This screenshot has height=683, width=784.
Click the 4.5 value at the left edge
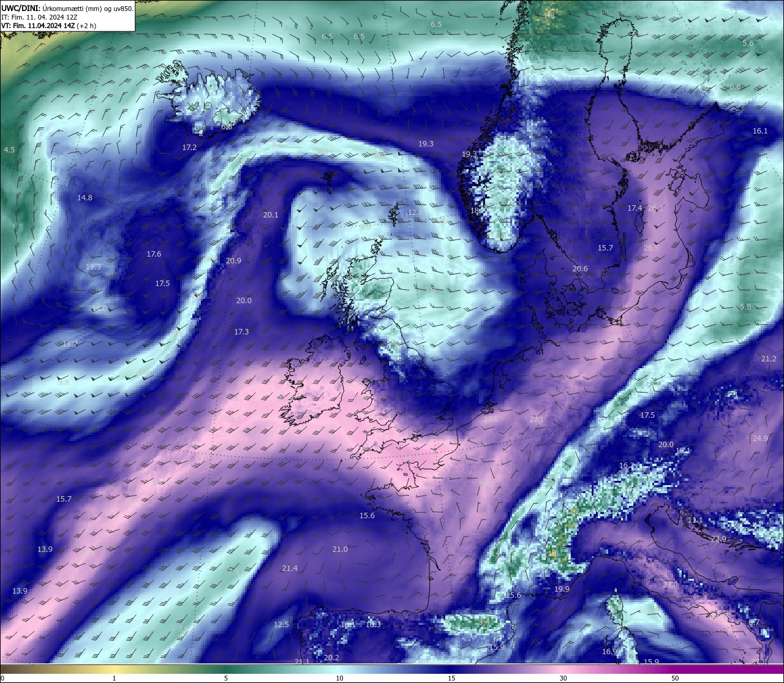[9, 150]
